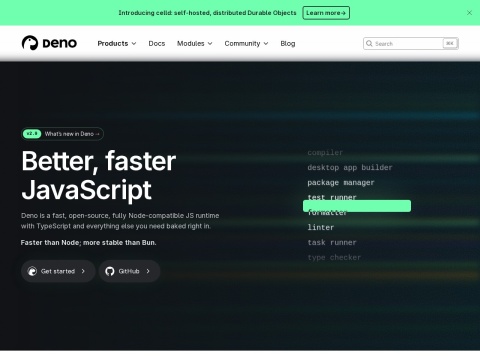Click the GitHub octocat icon
This screenshot has height=360, width=480.
(x=110, y=271)
